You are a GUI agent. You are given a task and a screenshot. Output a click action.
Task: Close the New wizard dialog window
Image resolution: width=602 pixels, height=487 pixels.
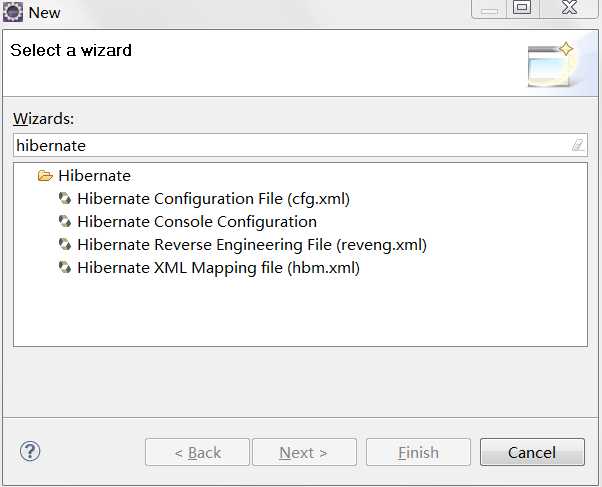[569, 8]
